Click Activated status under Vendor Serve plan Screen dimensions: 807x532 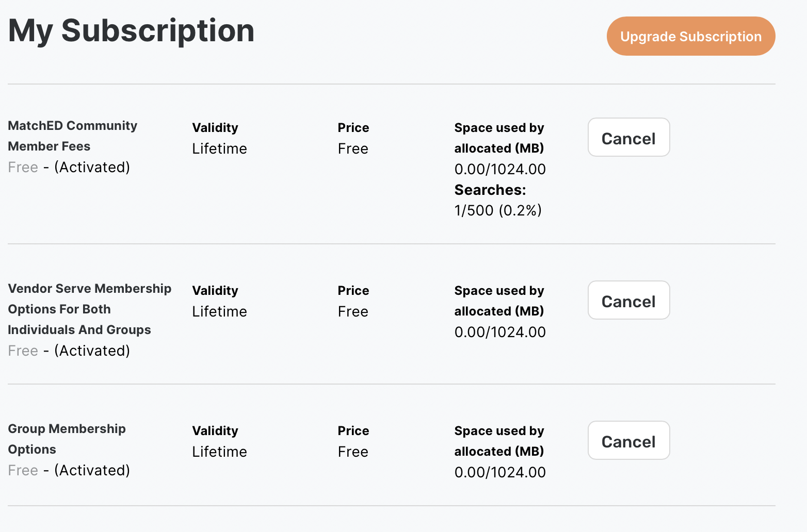pyautogui.click(x=92, y=351)
